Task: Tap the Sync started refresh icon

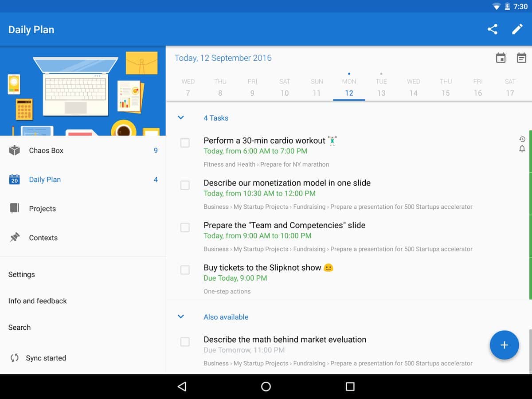Action: point(15,358)
